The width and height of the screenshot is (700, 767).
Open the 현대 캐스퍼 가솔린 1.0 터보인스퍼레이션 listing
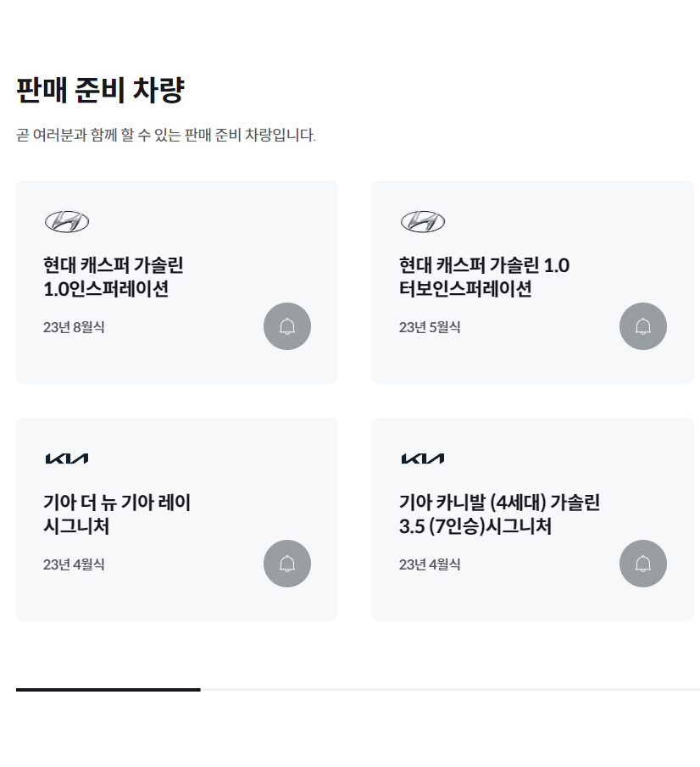483,276
